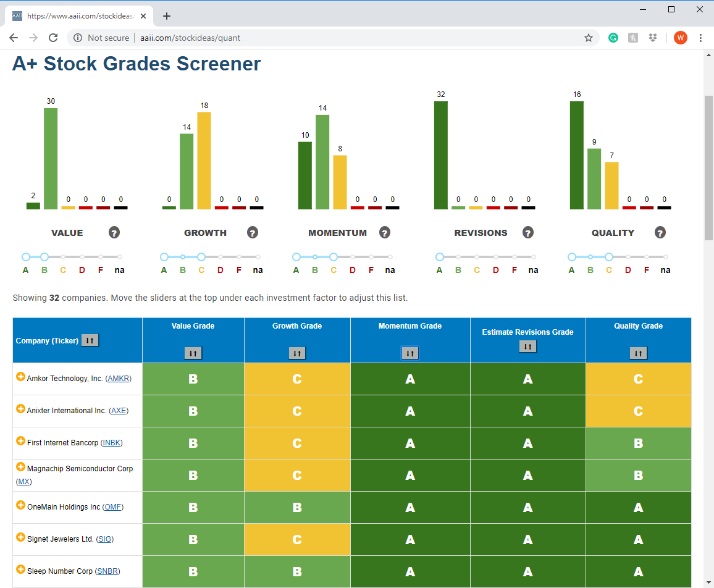Sort the table by Value Grade
The height and width of the screenshot is (588, 714).
(x=193, y=353)
